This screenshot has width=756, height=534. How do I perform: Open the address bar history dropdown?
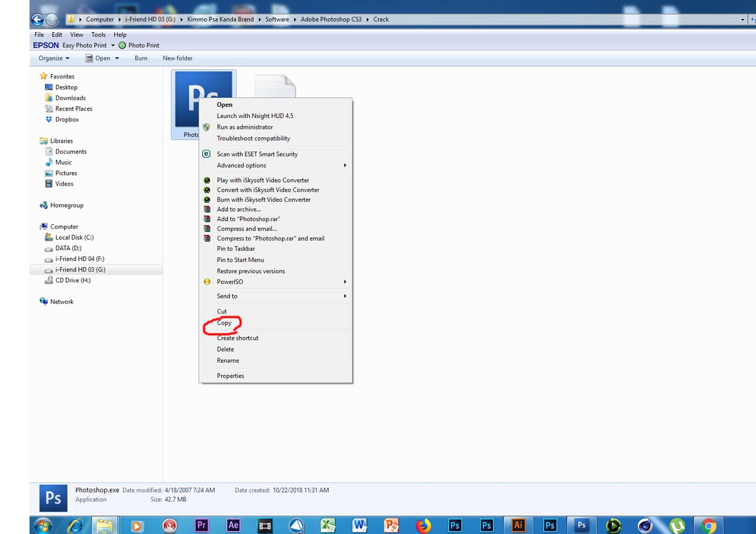pos(742,19)
